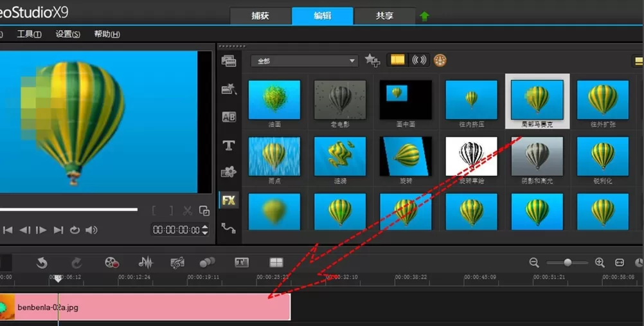Switch to the 共享 tab

coord(384,16)
